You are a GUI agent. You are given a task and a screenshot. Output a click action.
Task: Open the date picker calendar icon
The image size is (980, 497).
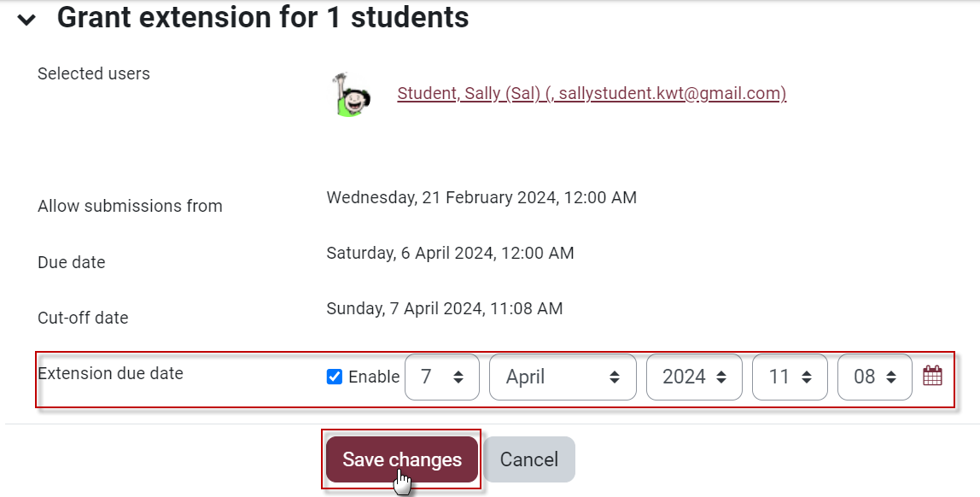(932, 376)
